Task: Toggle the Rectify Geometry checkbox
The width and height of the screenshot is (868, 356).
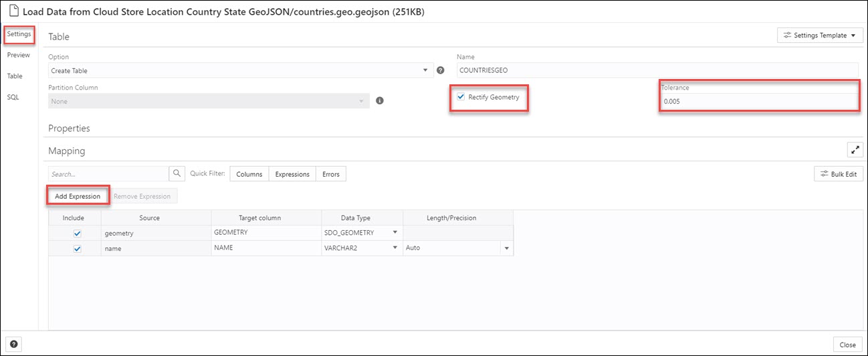Action: [461, 98]
